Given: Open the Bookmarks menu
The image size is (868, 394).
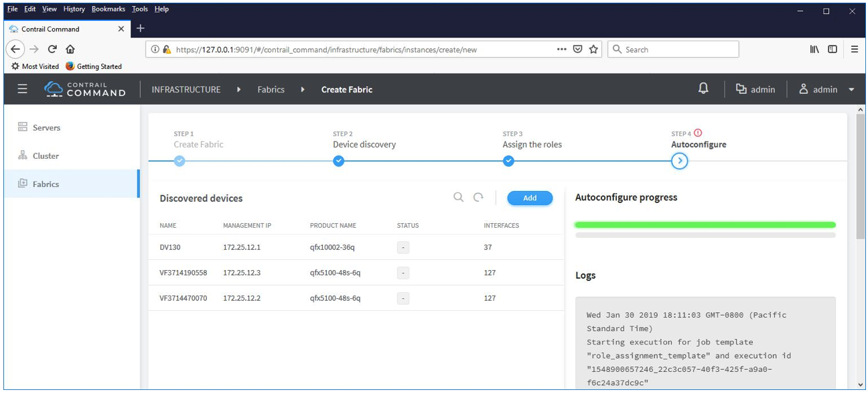Looking at the screenshot, I should tap(108, 9).
